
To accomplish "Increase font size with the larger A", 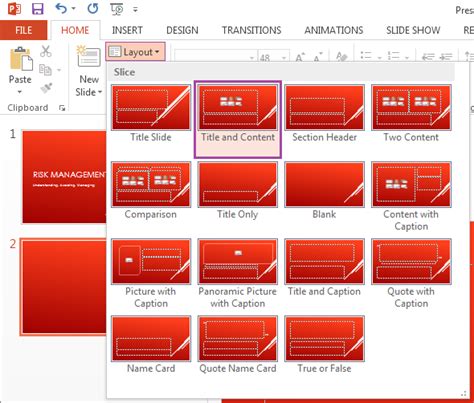I will [301, 57].
